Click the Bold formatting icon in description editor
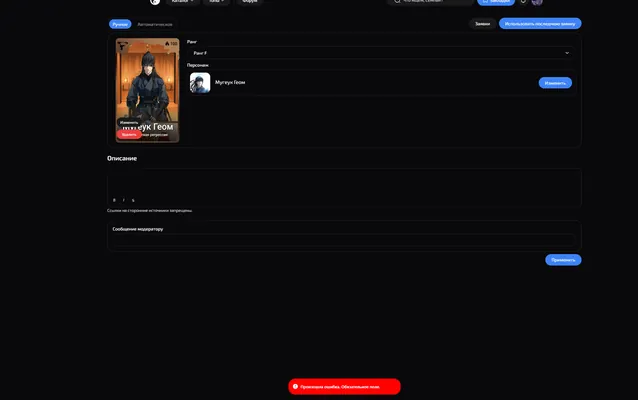 [114, 200]
